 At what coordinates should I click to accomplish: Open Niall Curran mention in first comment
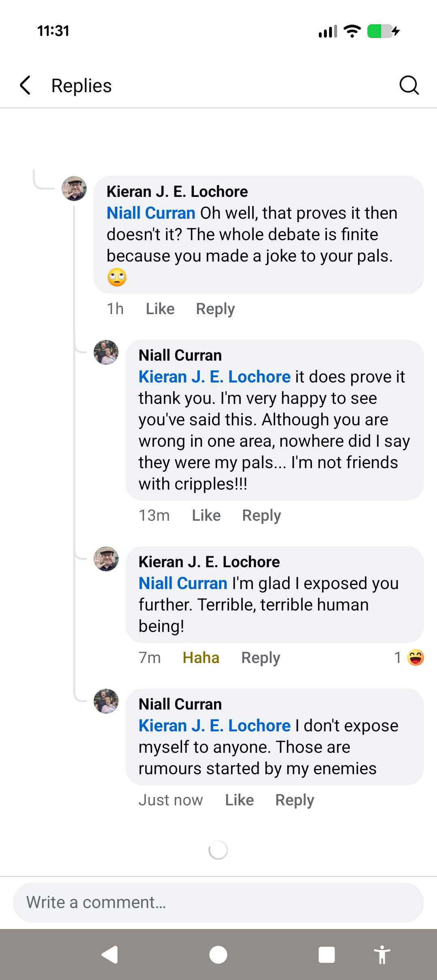click(151, 213)
